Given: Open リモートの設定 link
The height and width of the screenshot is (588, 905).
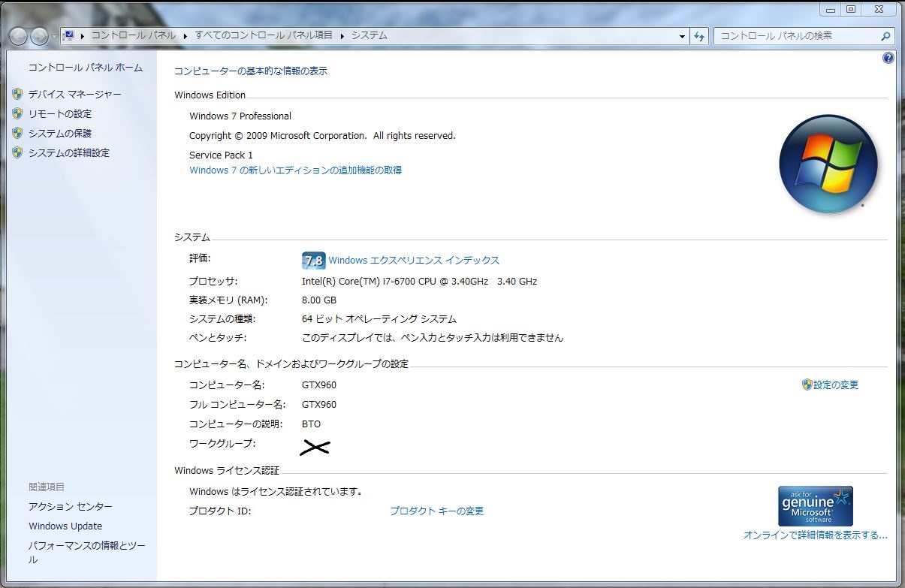Looking at the screenshot, I should coord(60,113).
